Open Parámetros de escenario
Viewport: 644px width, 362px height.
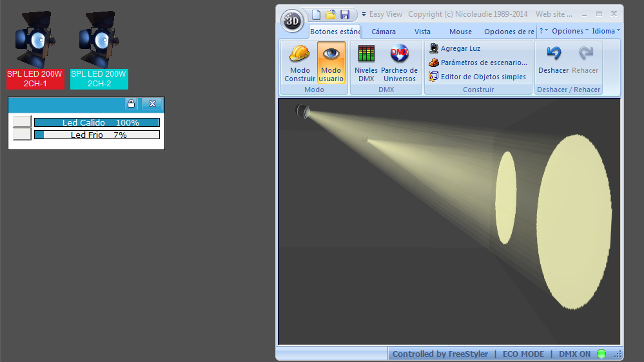click(x=478, y=62)
